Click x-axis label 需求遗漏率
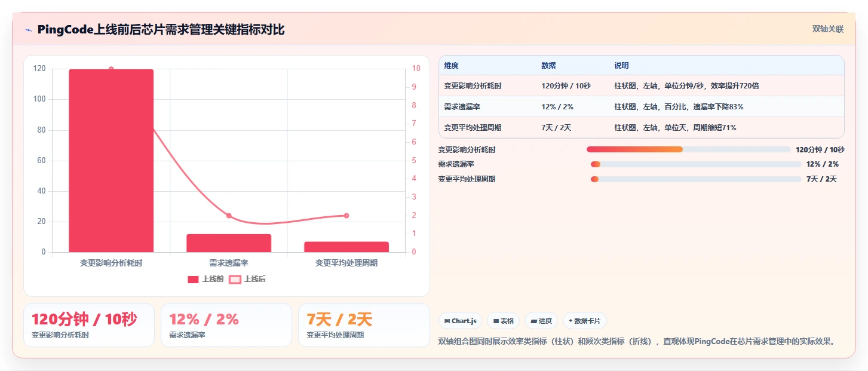The height and width of the screenshot is (371, 868). point(229,263)
